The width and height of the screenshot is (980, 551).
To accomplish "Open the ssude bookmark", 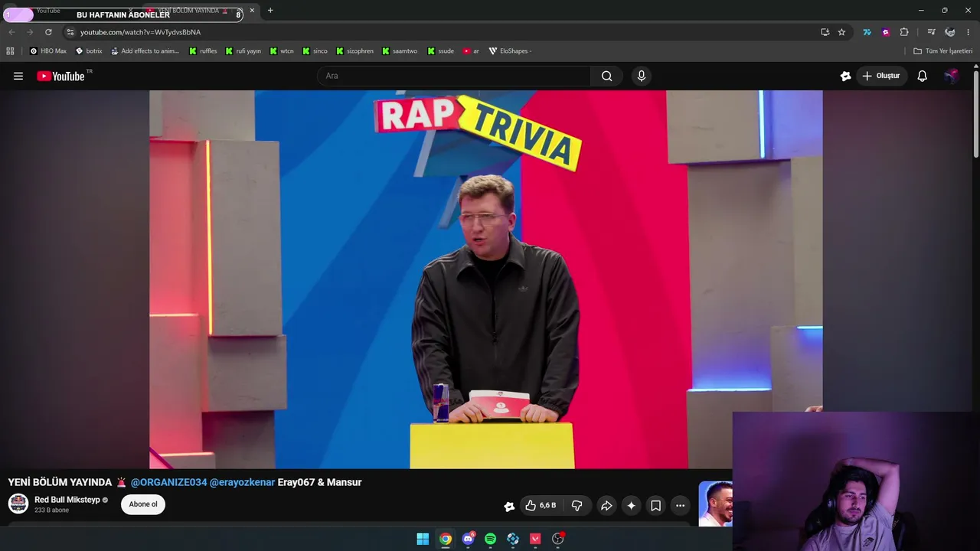I will pos(441,51).
